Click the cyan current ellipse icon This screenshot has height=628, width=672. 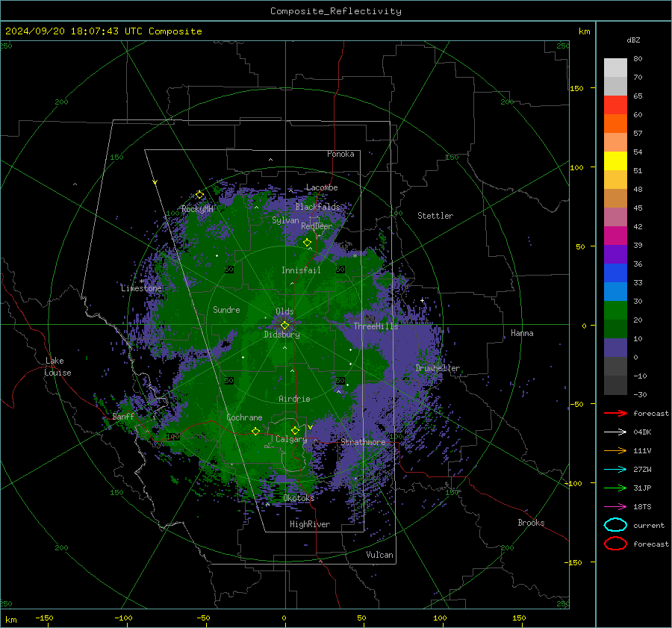(615, 525)
